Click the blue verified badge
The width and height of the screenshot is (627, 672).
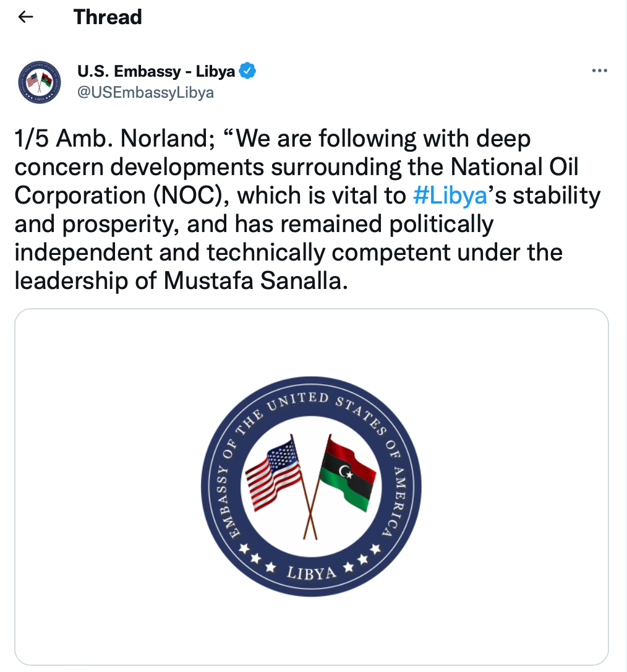[248, 71]
